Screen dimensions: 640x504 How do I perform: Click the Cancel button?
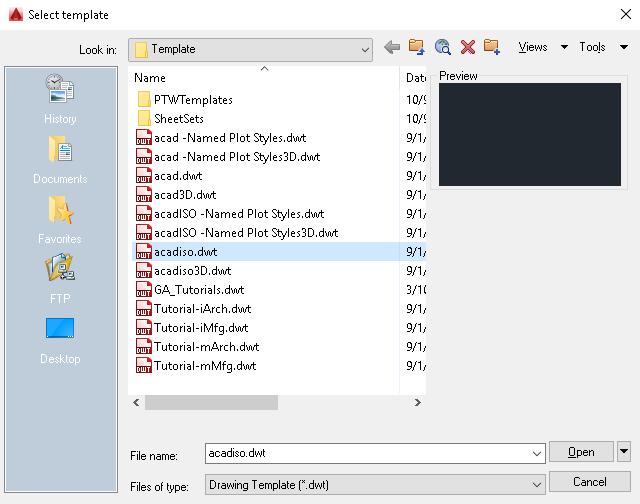click(590, 482)
